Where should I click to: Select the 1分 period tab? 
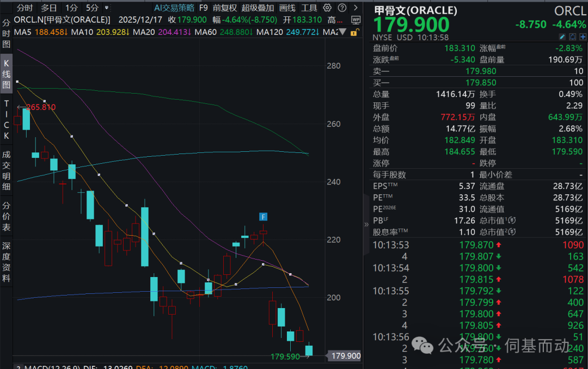click(x=71, y=8)
